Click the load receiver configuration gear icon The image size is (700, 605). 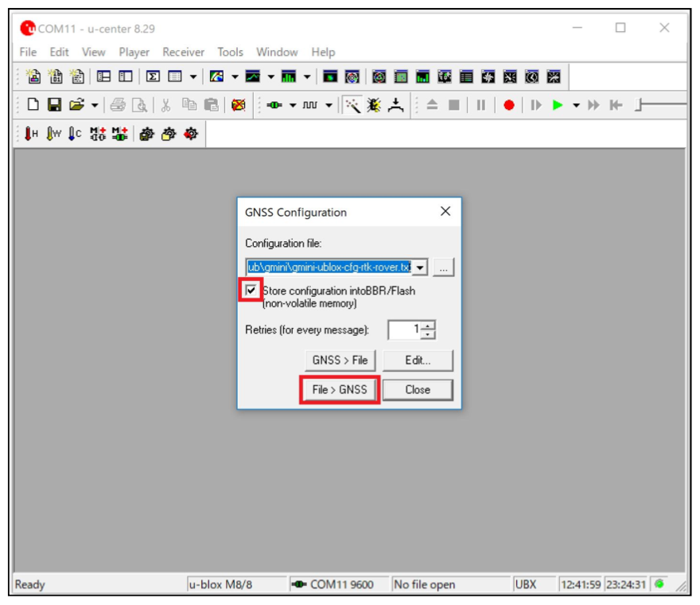(x=169, y=134)
